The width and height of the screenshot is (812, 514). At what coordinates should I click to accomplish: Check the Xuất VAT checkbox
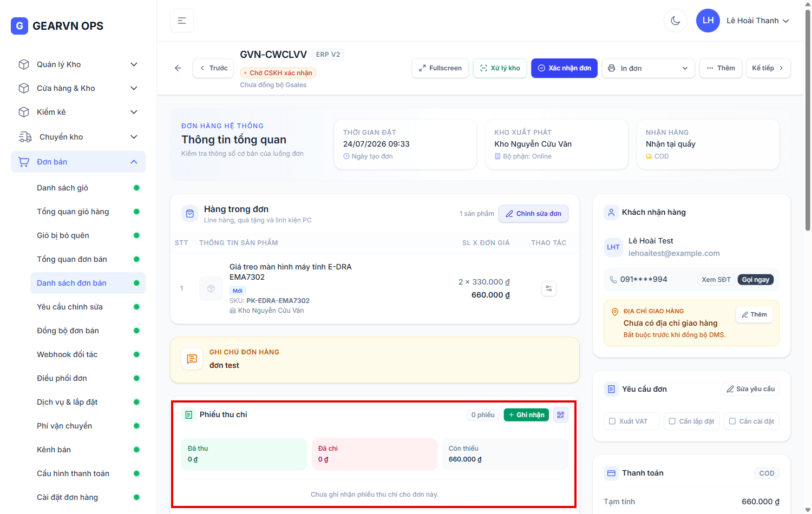click(612, 421)
